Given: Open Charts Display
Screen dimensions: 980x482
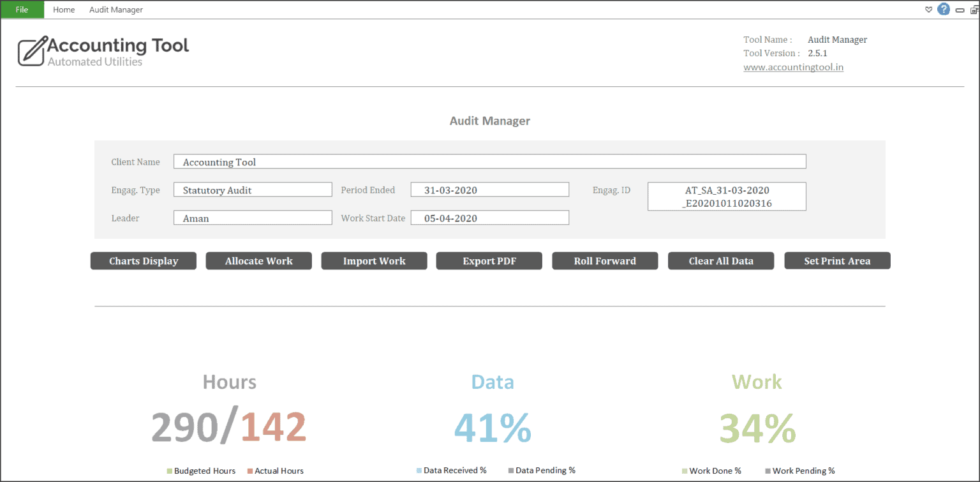Looking at the screenshot, I should pos(143,260).
